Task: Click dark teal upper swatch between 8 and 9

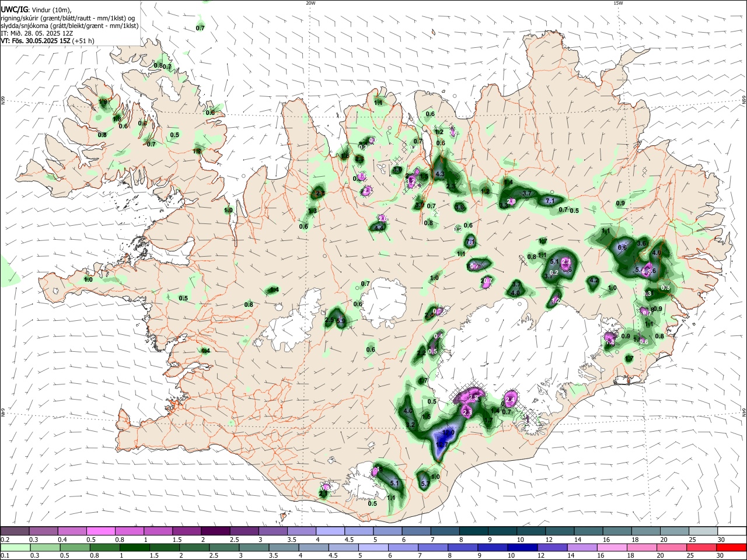Action: (x=474, y=531)
